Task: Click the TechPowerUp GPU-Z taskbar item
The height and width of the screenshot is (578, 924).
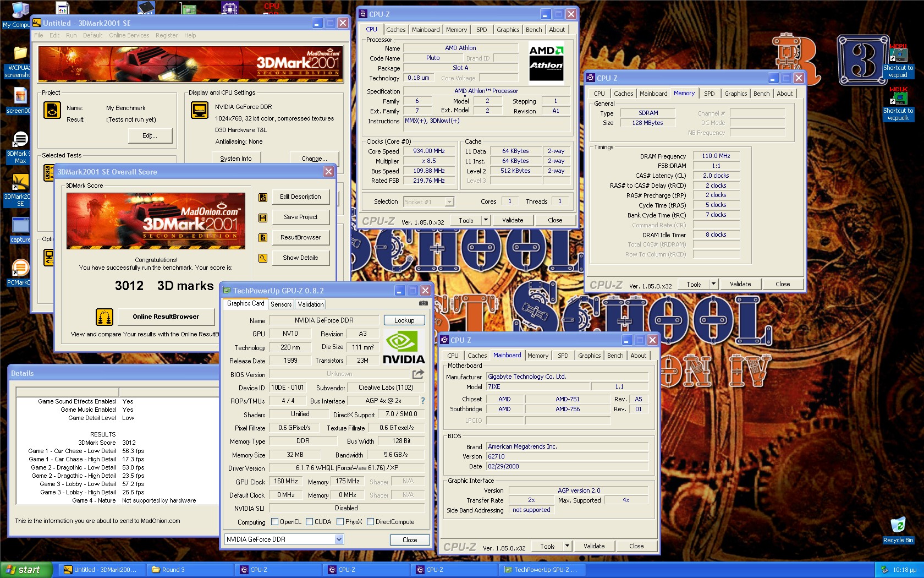Action: (542, 570)
